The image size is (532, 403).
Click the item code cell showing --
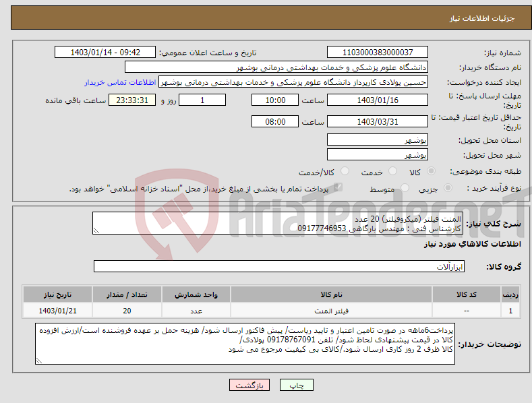point(467,311)
